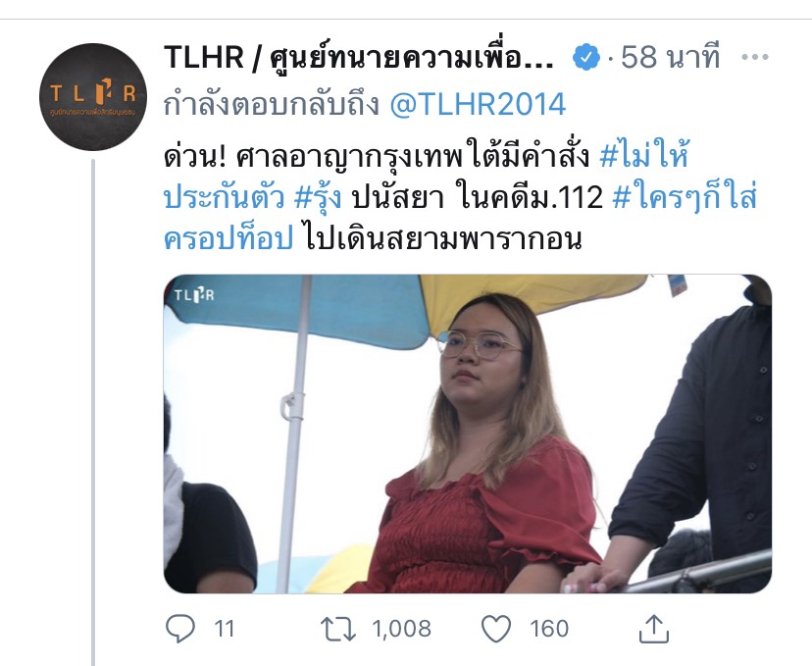Image resolution: width=812 pixels, height=666 pixels.
Task: Click the TLHR account display name
Action: tap(358, 57)
